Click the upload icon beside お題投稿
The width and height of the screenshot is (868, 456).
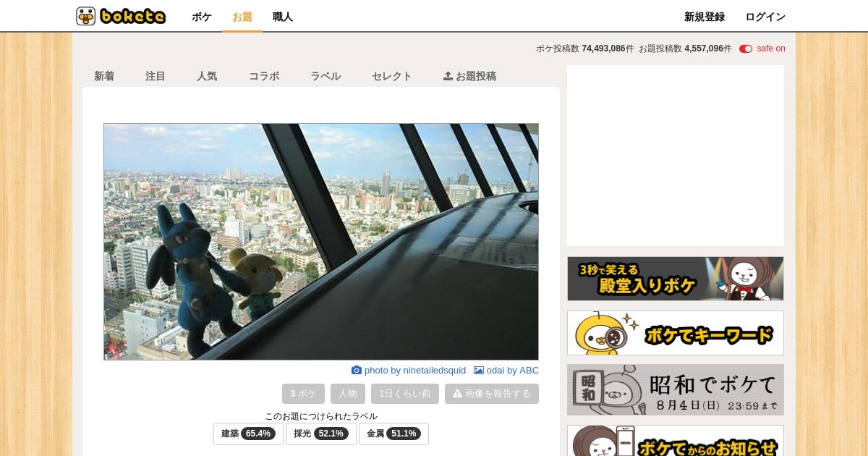coord(448,76)
